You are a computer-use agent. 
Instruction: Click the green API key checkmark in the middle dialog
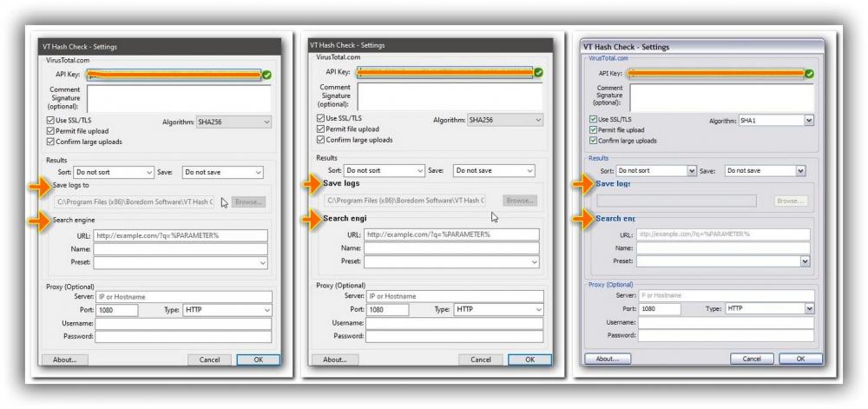coord(538,72)
